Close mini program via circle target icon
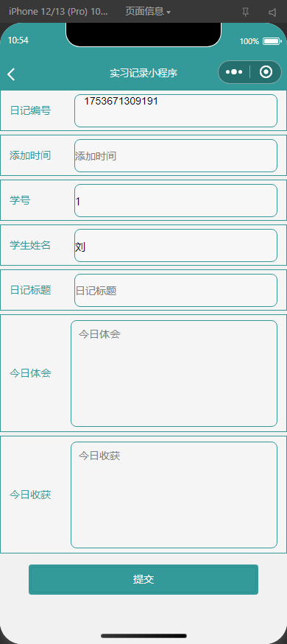The height and width of the screenshot is (644, 287). pos(266,72)
